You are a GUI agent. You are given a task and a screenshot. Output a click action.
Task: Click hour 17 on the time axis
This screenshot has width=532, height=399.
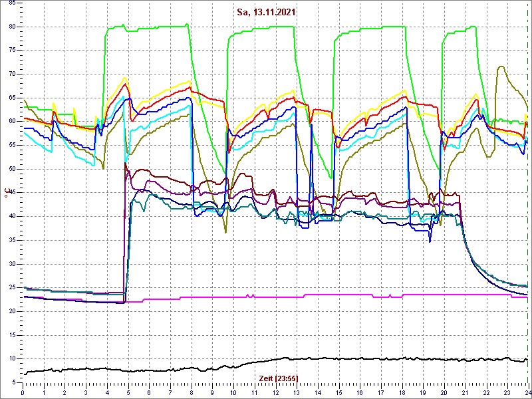(x=380, y=392)
